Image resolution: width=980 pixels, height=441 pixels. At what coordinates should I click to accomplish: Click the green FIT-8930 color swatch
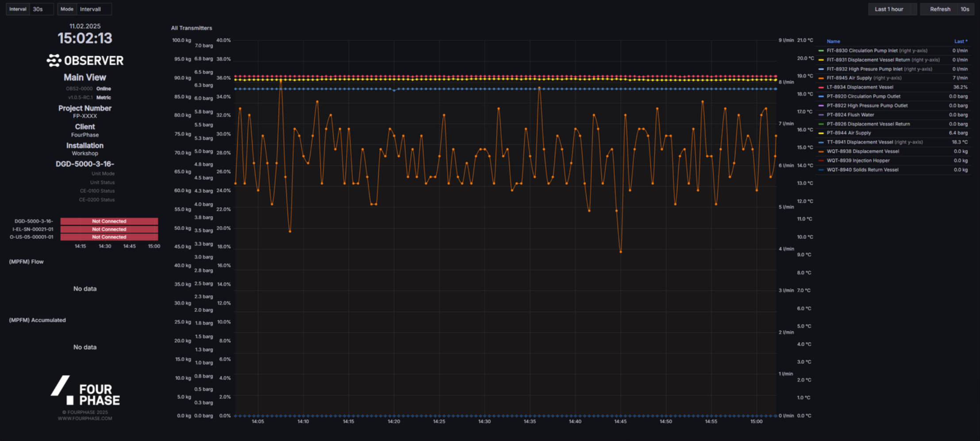click(x=821, y=51)
